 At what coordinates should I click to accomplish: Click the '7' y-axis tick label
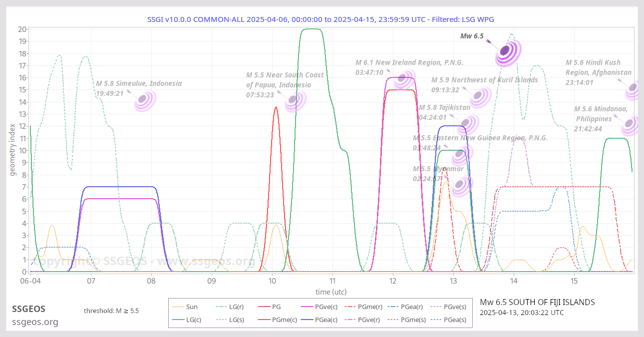coord(24,187)
